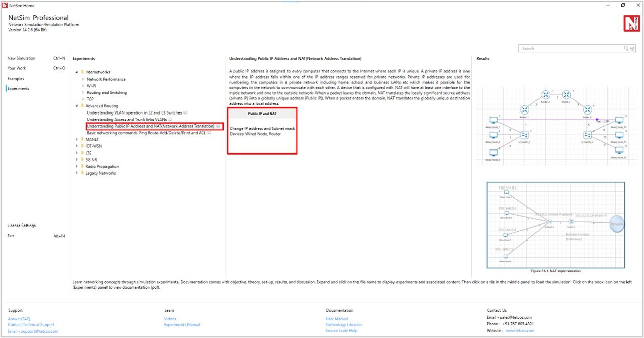Open documentation book icon for VLAN operation experiment
This screenshot has width=644, height=338.
pos(186,112)
